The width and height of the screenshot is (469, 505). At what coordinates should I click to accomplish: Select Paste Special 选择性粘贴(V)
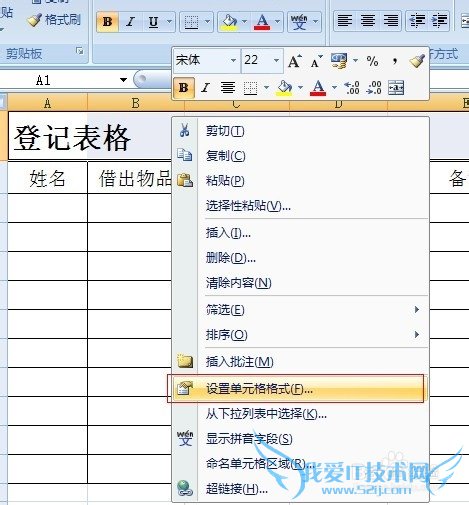point(300,206)
